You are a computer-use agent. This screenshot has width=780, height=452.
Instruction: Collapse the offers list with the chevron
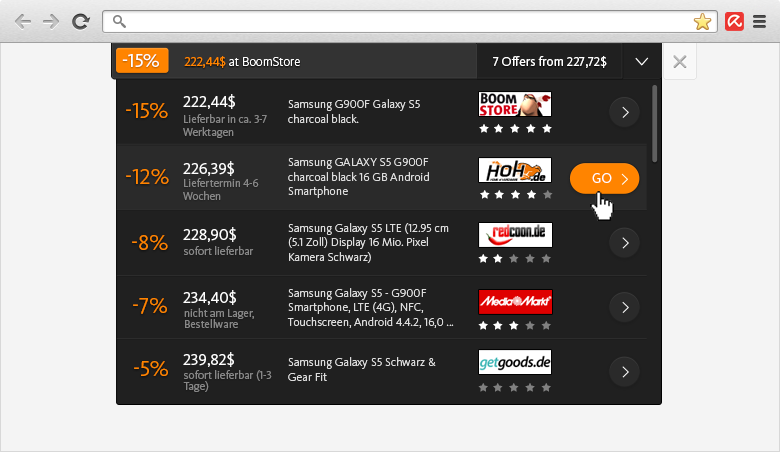[642, 62]
